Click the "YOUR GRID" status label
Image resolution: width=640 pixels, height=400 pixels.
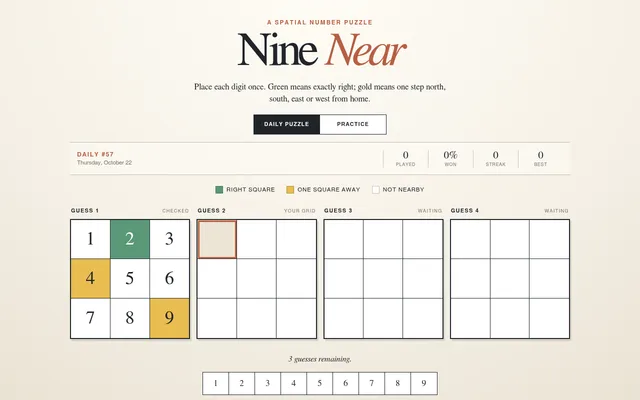300,211
